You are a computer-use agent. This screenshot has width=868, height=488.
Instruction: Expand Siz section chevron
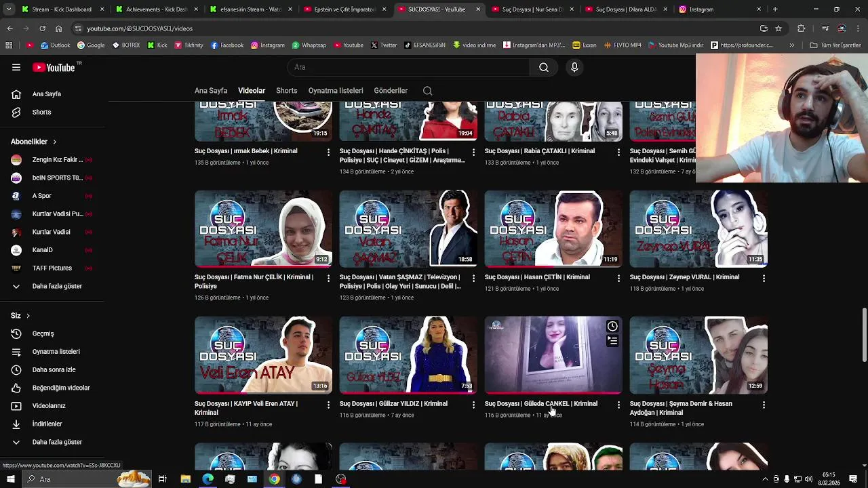(28, 316)
